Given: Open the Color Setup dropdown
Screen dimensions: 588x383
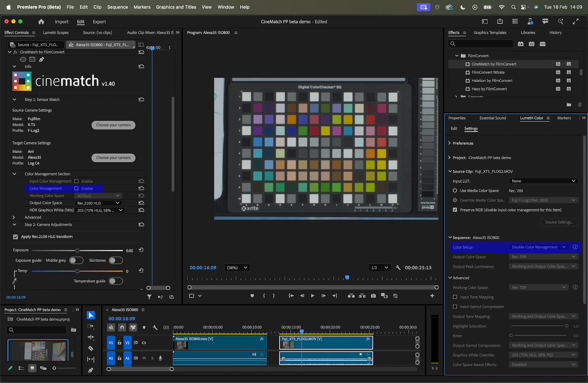Looking at the screenshot, I should click(x=538, y=247).
